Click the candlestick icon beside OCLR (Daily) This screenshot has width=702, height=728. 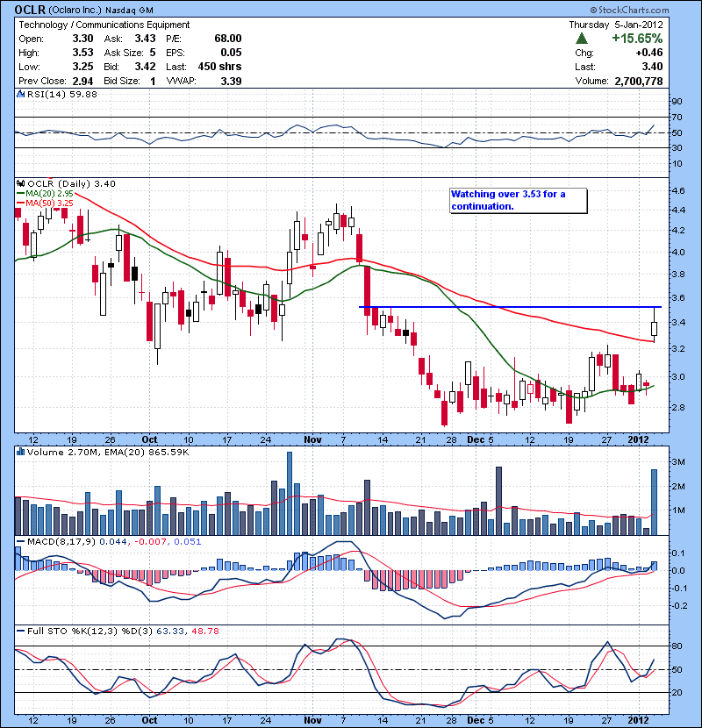[20, 184]
